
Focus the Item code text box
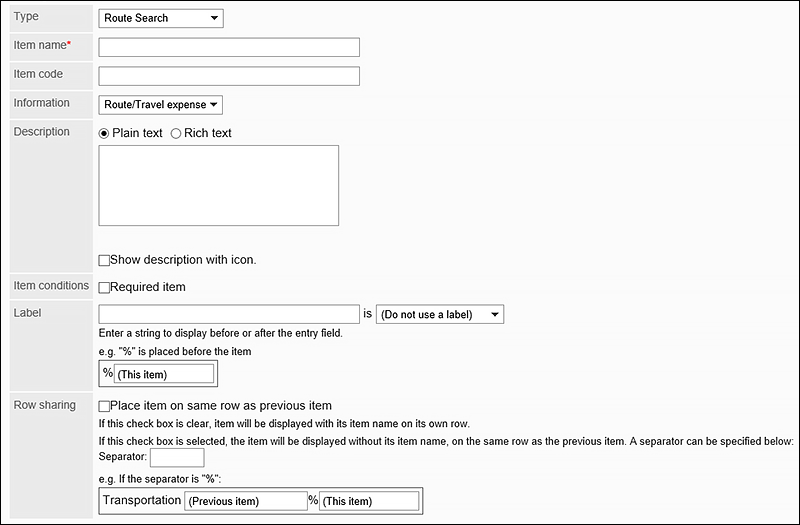point(229,76)
